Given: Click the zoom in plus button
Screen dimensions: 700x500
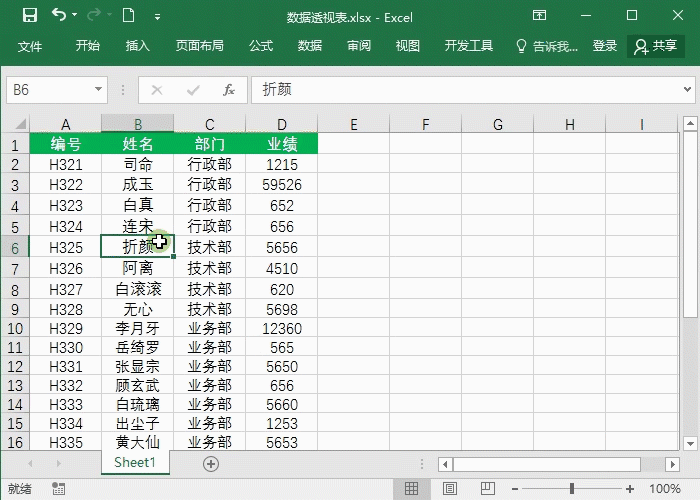Looking at the screenshot, I should point(630,489).
